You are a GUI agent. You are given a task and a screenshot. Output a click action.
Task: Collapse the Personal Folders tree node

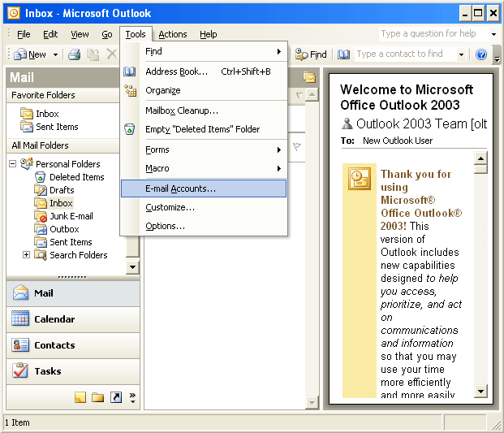[12, 164]
